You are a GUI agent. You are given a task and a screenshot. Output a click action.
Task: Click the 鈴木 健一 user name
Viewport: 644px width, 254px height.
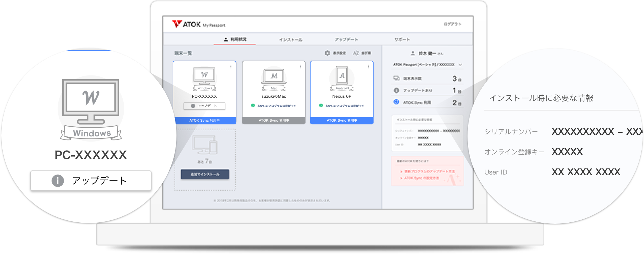427,53
